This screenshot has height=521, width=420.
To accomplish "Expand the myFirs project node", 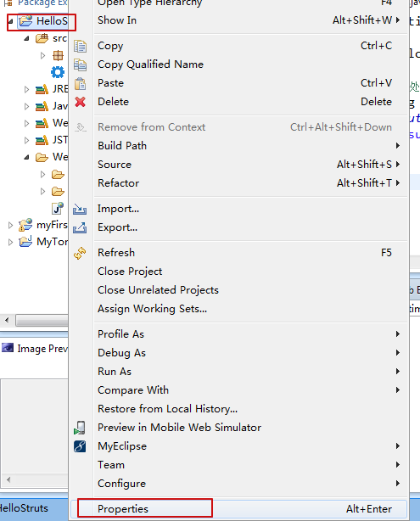I will point(10,225).
